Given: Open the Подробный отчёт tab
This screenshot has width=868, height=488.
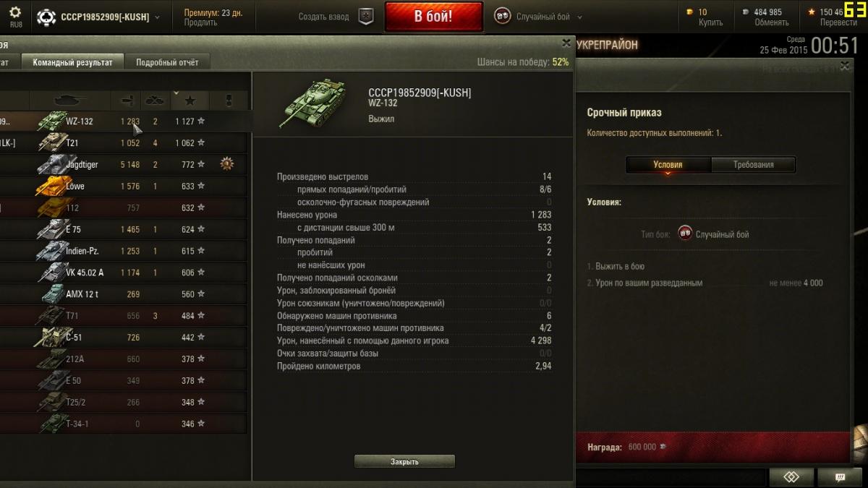Looking at the screenshot, I should pyautogui.click(x=167, y=62).
